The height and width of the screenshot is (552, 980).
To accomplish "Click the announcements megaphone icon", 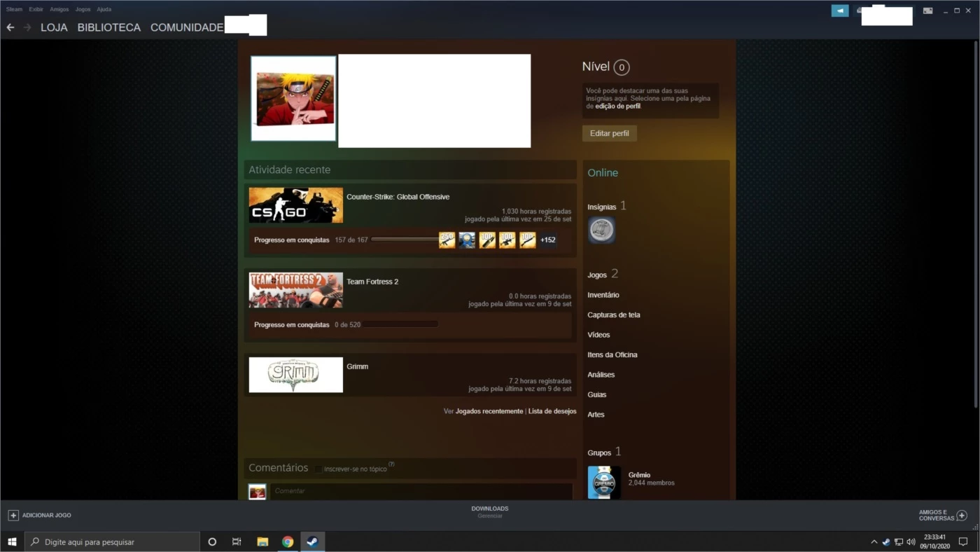I will coord(840,11).
